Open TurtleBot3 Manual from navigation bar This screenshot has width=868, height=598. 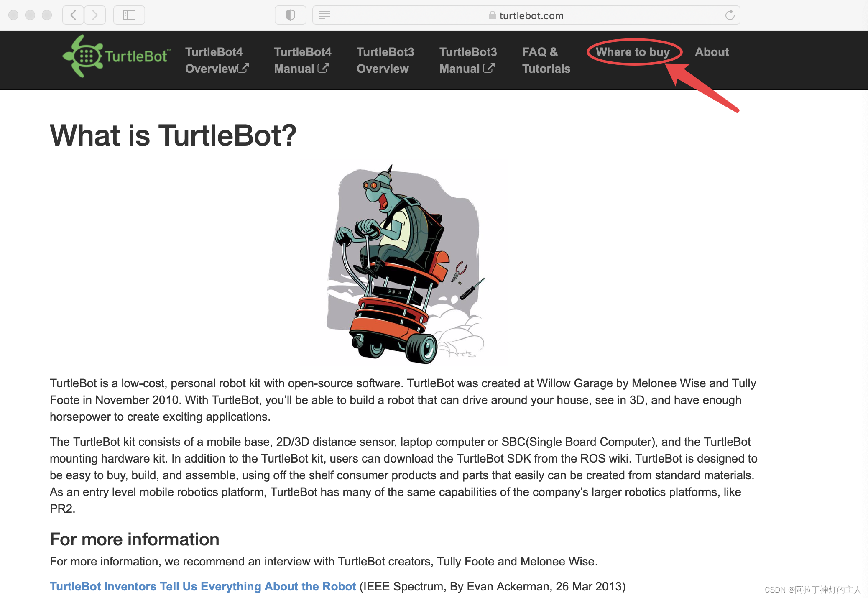coord(467,60)
